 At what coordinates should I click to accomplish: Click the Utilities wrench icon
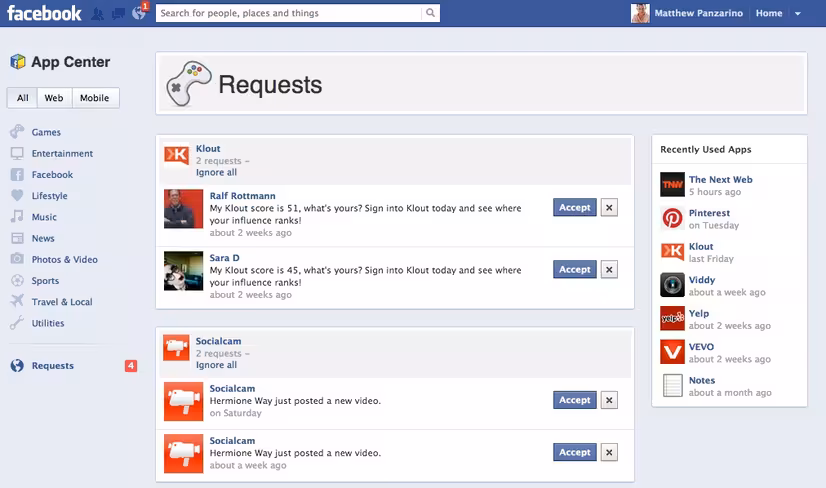[17, 323]
